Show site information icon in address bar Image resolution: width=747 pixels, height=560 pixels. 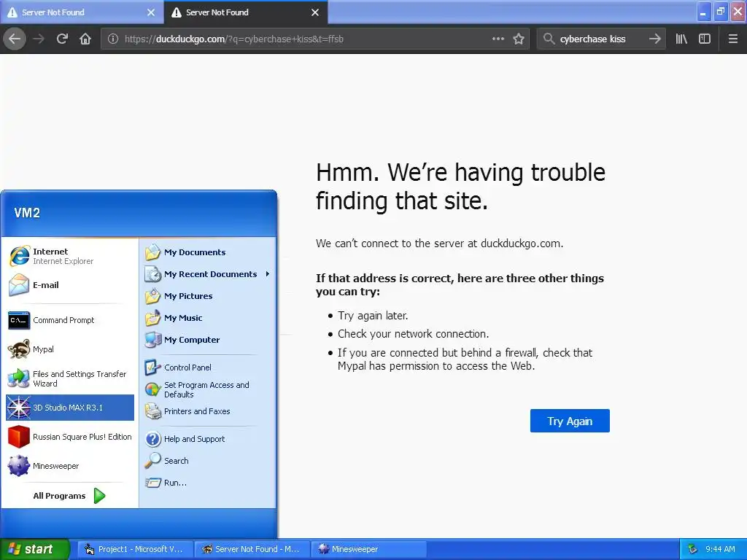113,39
